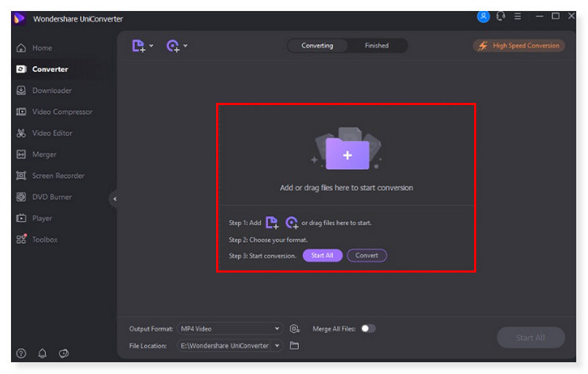Open the notifications bell icon
The height and width of the screenshot is (374, 588).
[42, 353]
